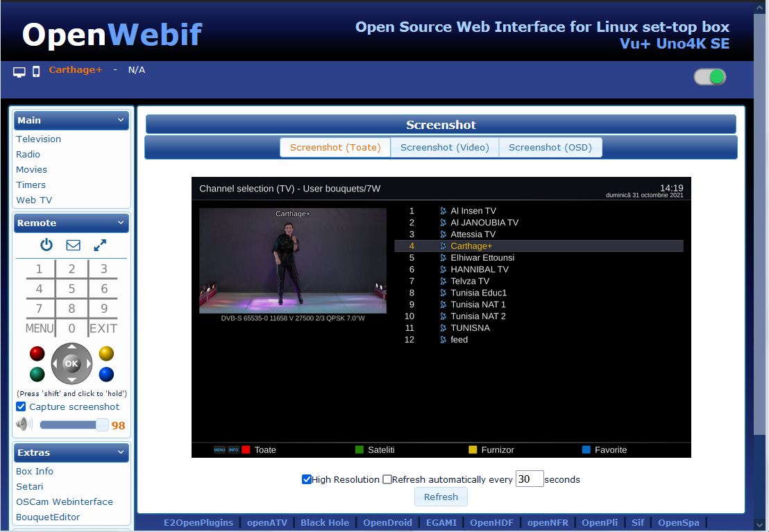Open Radio in Main menu
The height and width of the screenshot is (532, 769).
click(28, 154)
